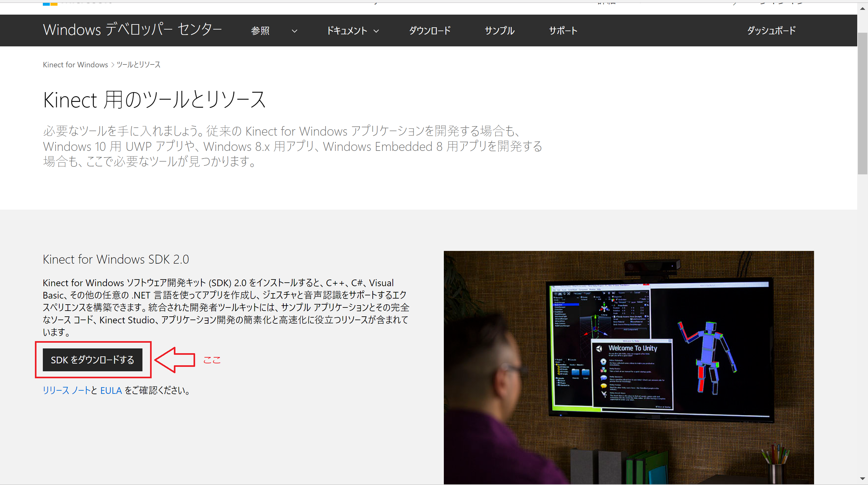Open the リリース ノート link
The image size is (868, 485).
pos(66,390)
